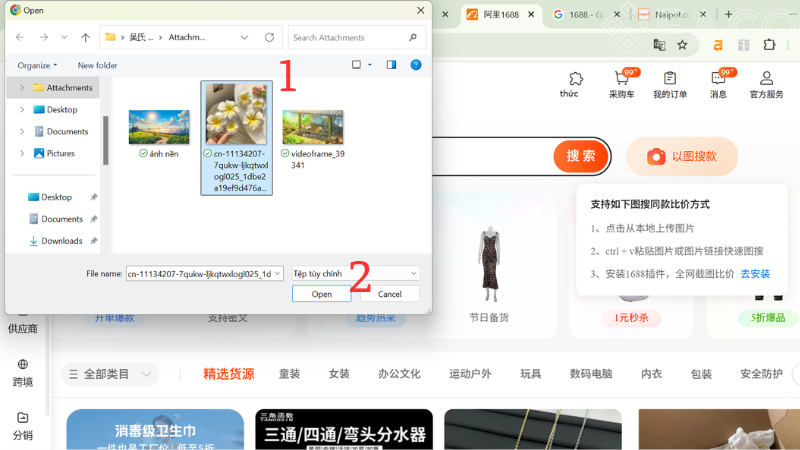Create a New folder
Image resolution: width=800 pixels, height=450 pixels.
point(97,65)
